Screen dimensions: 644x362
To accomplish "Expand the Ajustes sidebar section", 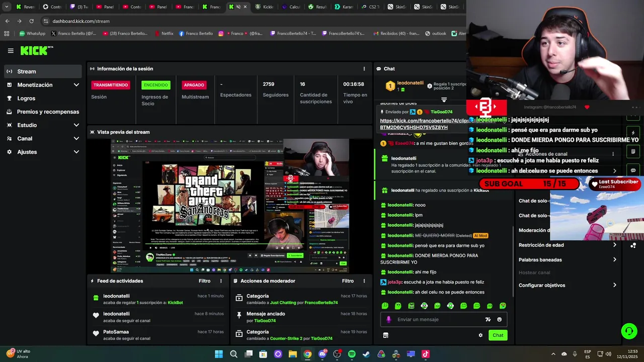I will [x=76, y=152].
